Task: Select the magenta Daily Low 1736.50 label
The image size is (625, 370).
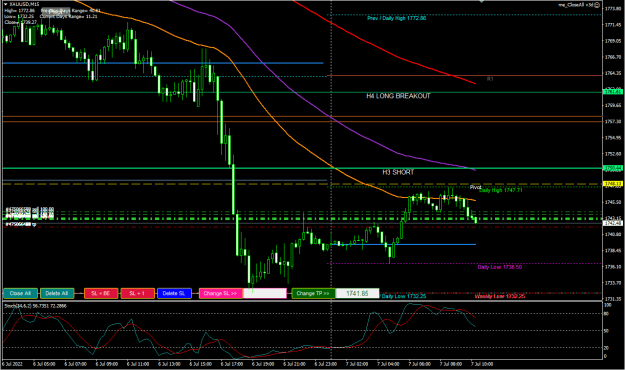Action: pyautogui.click(x=500, y=267)
